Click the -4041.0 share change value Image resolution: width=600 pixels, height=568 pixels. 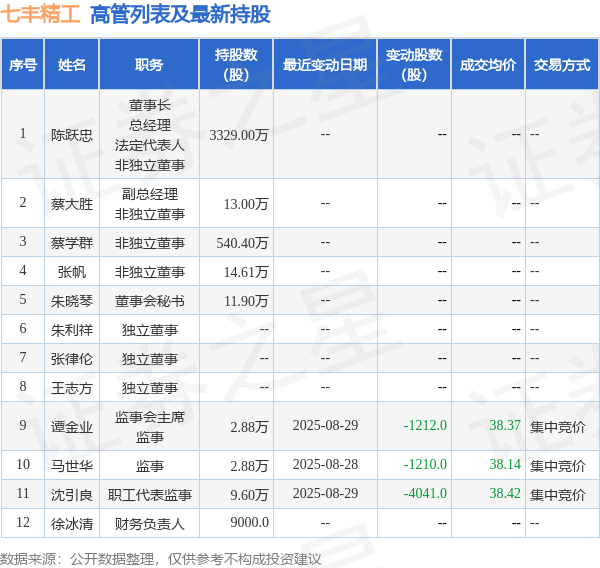(x=425, y=493)
